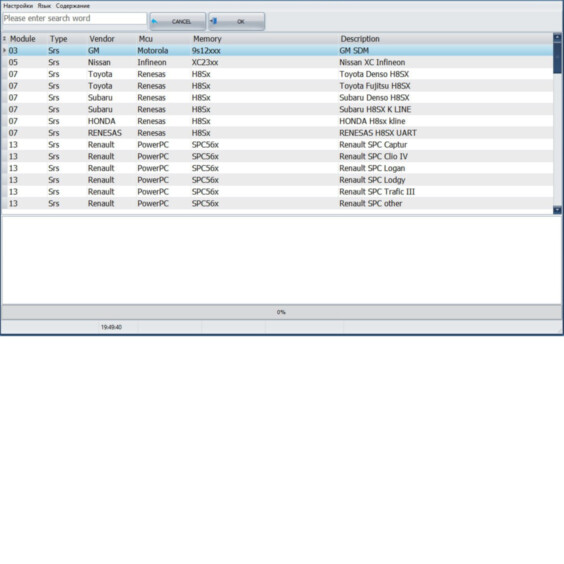The image size is (564, 564).
Task: Open the Язык menu
Action: [x=44, y=6]
